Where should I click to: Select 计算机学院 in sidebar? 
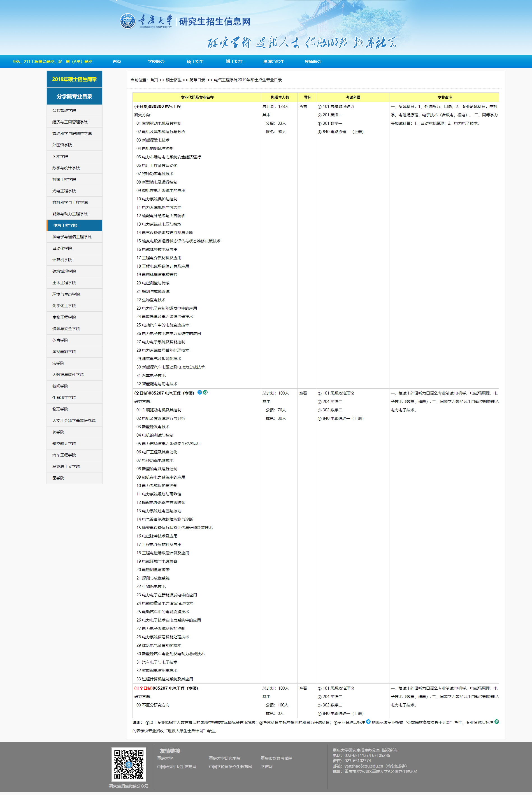coord(74,260)
